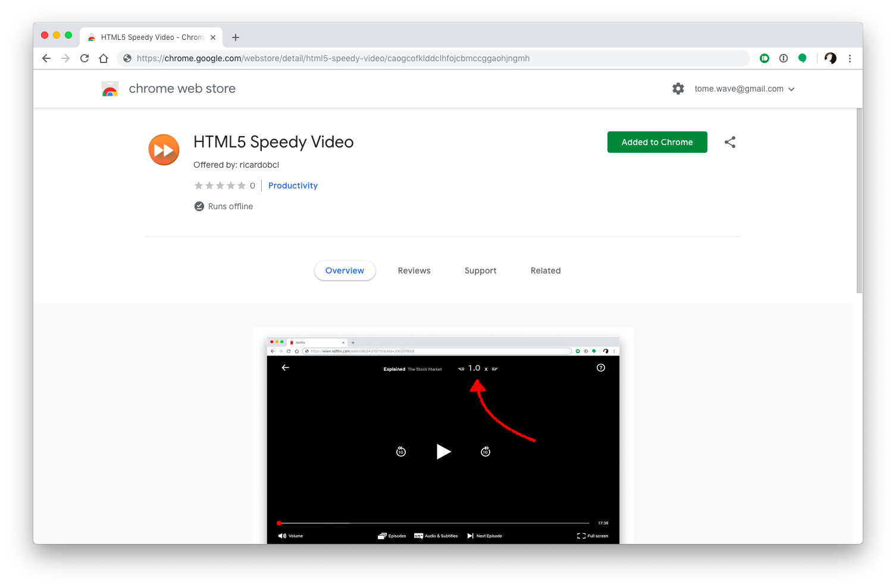Click the HTML5 Speedy Video browser tab

[x=151, y=37]
